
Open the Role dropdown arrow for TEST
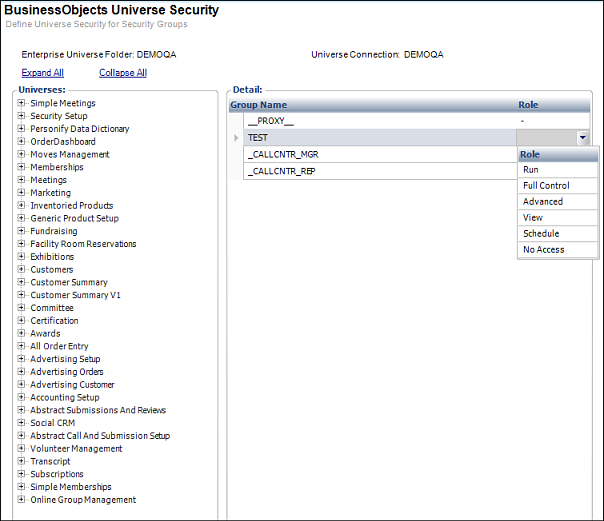pos(583,137)
